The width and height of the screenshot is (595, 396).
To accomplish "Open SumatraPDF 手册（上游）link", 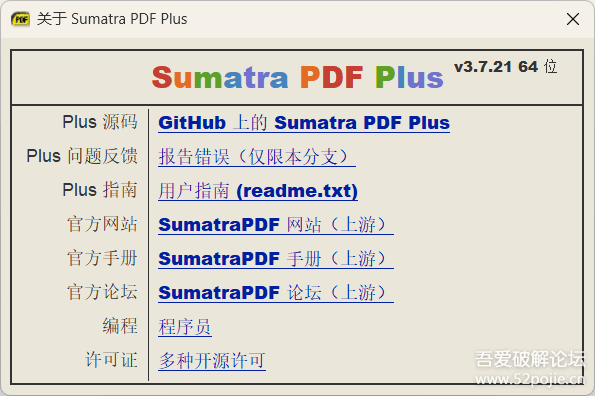I will [x=276, y=259].
